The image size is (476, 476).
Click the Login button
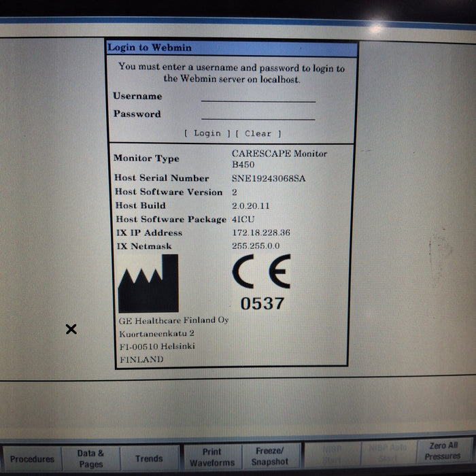tap(207, 133)
